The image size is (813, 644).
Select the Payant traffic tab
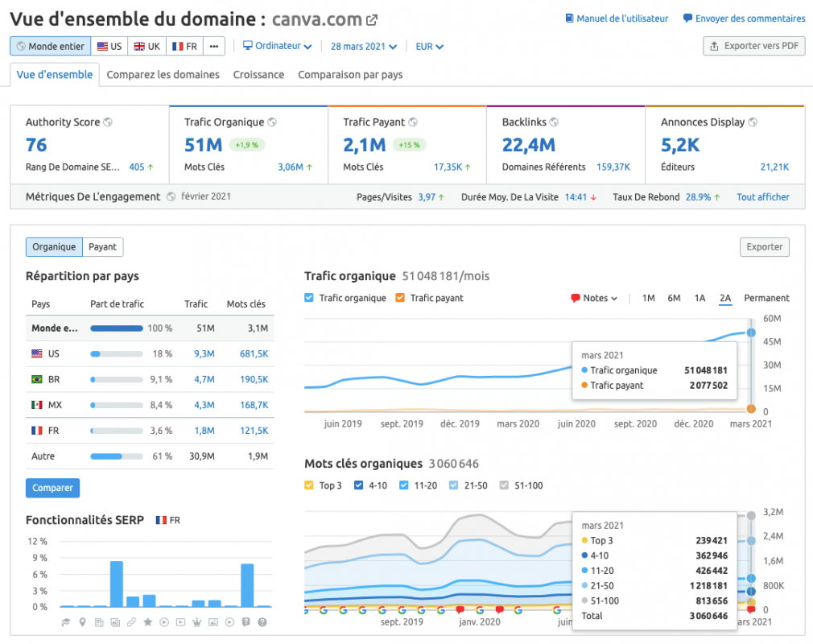(103, 247)
